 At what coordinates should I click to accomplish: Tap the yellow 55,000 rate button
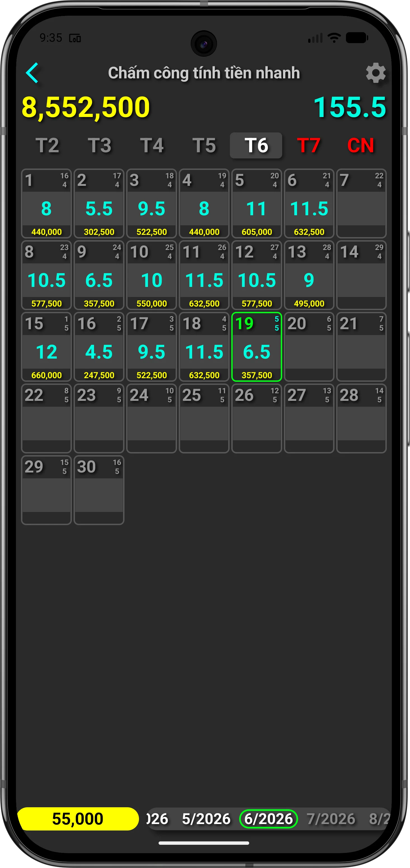pos(78,819)
